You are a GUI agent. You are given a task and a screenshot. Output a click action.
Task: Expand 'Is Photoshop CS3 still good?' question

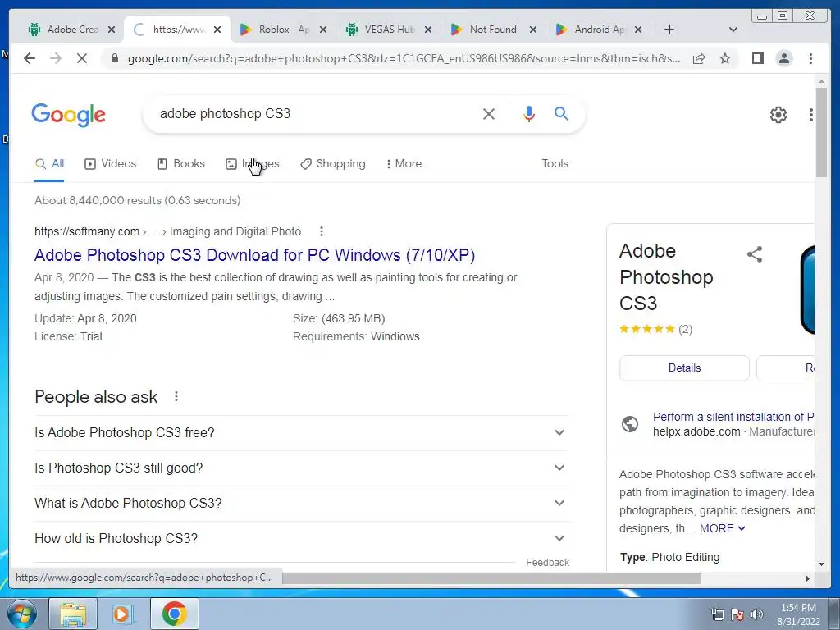[x=300, y=468]
